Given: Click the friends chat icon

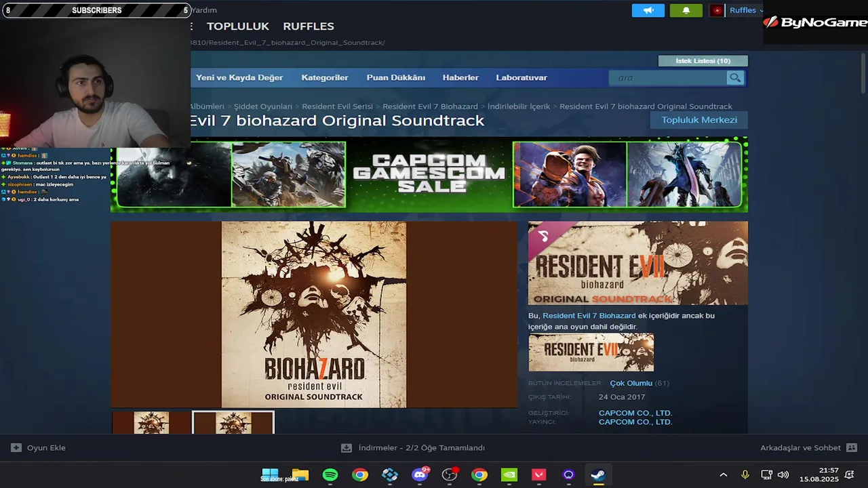Looking at the screenshot, I should [x=852, y=448].
